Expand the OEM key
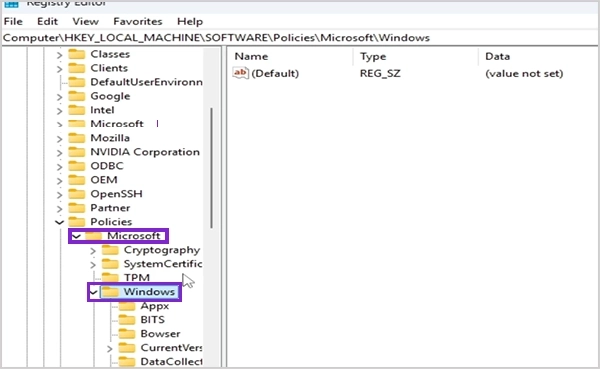 59,181
